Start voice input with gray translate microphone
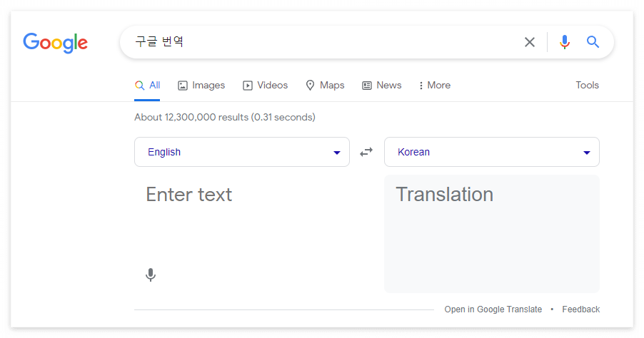The width and height of the screenshot is (644, 338). click(x=151, y=275)
